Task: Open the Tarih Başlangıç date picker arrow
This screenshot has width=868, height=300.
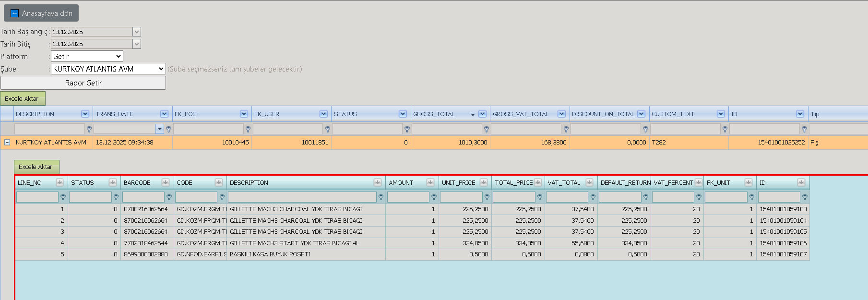Action: [137, 32]
